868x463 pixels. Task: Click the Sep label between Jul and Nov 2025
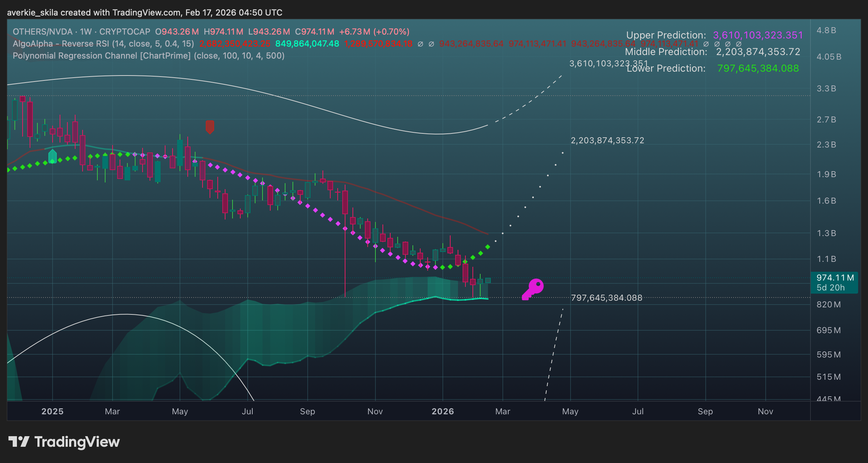click(308, 411)
